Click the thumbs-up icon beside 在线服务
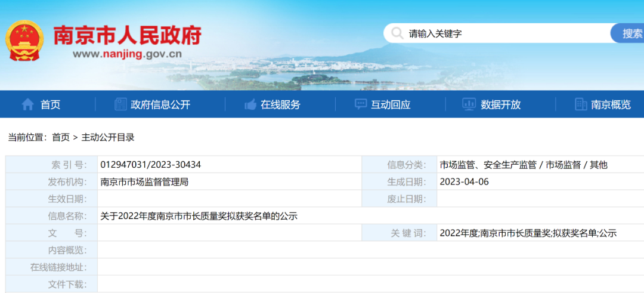 pos(250,105)
